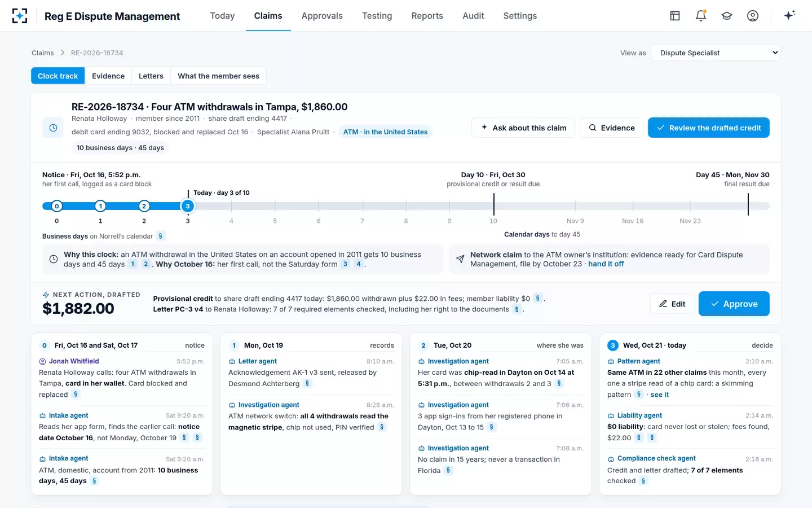
Task: Show the 'What the member sees' tab
Action: 218,76
